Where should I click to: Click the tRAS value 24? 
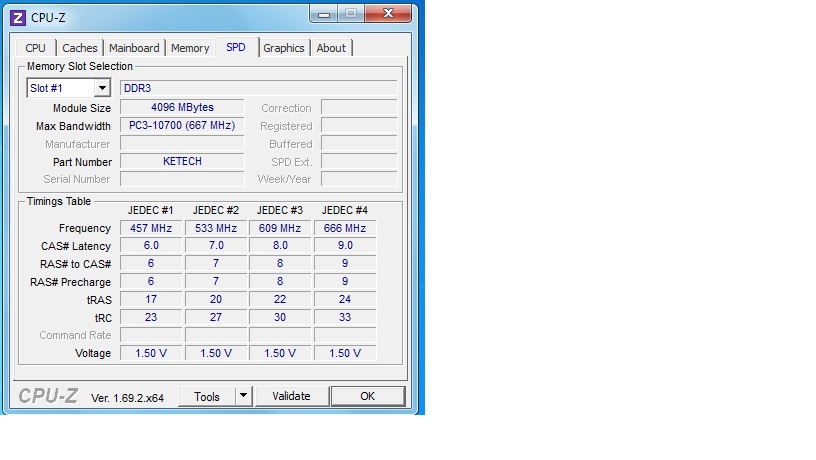(345, 299)
